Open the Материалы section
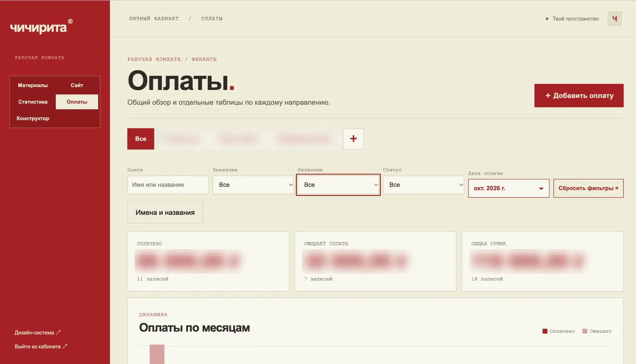Image resolution: width=636 pixels, height=364 pixels. tap(33, 85)
